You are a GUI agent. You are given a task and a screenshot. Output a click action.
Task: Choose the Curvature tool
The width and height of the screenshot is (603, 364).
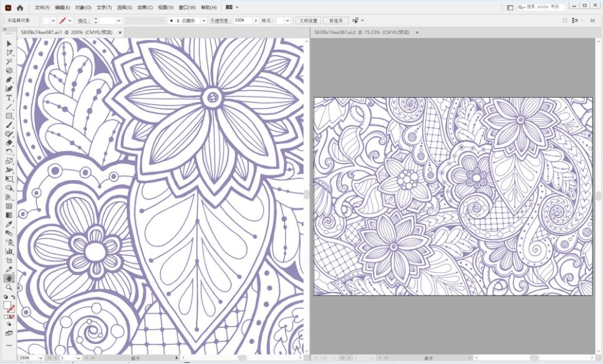[x=9, y=89]
